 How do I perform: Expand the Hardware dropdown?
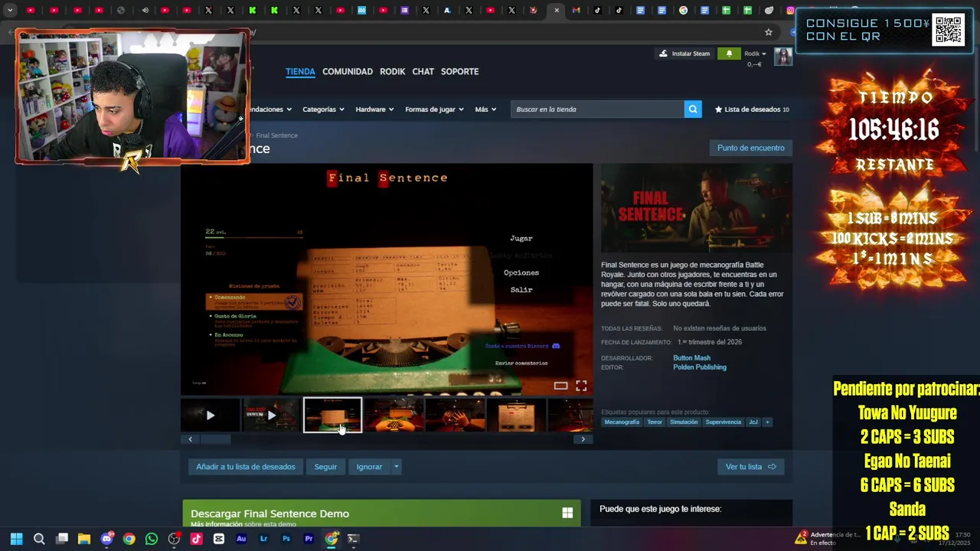(x=374, y=109)
